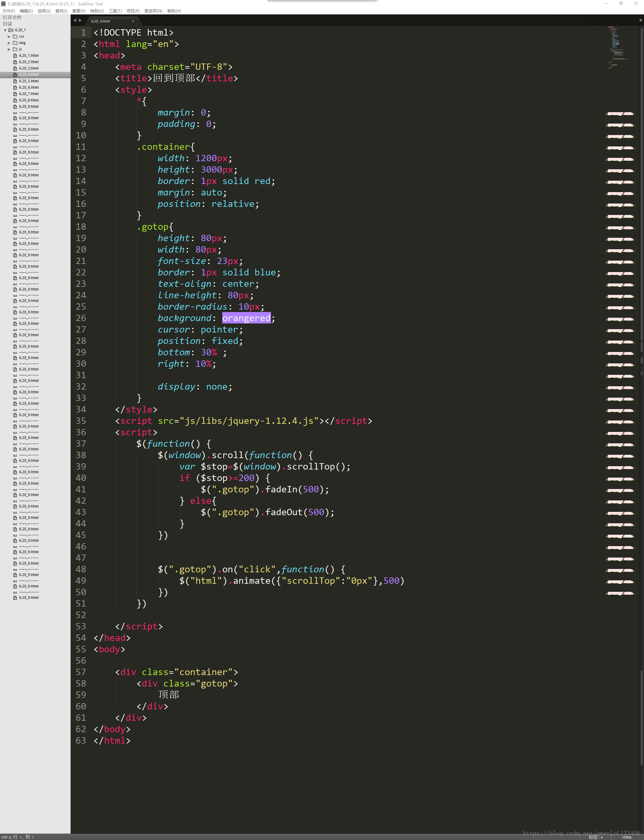Open the 文件(F) menu

8,11
